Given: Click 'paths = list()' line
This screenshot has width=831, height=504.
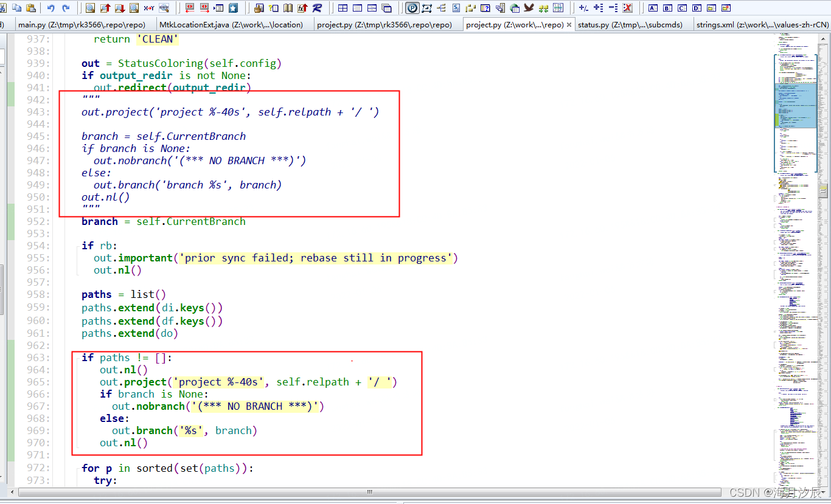Looking at the screenshot, I should [x=123, y=294].
